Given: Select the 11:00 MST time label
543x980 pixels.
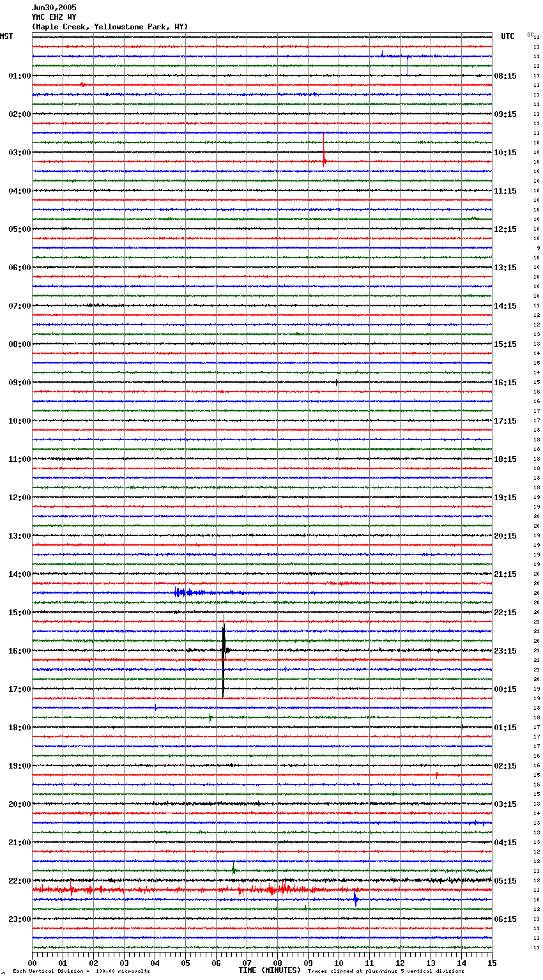Looking at the screenshot, I should pyautogui.click(x=20, y=459).
